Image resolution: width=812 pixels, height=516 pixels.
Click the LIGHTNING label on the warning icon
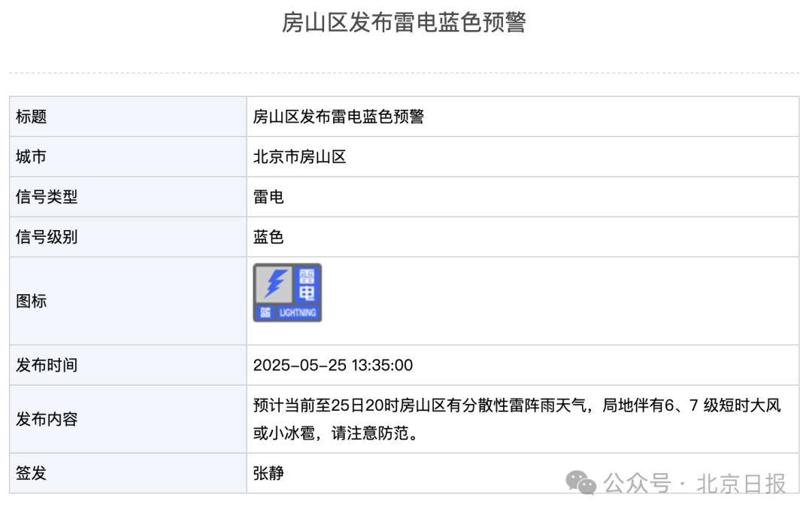298,311
